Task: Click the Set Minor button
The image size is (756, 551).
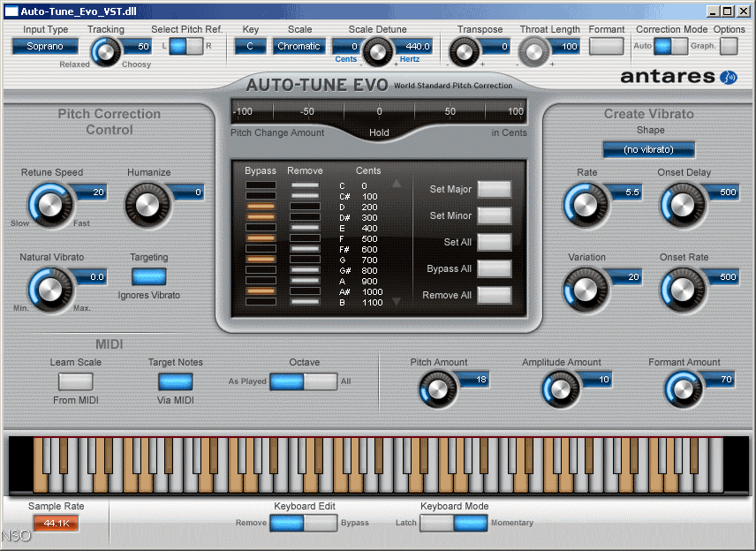Action: coord(495,215)
